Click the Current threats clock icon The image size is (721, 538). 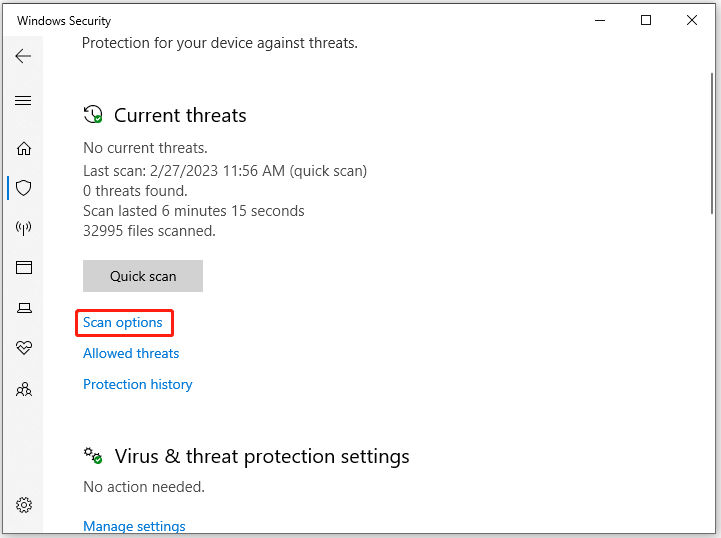pos(93,114)
